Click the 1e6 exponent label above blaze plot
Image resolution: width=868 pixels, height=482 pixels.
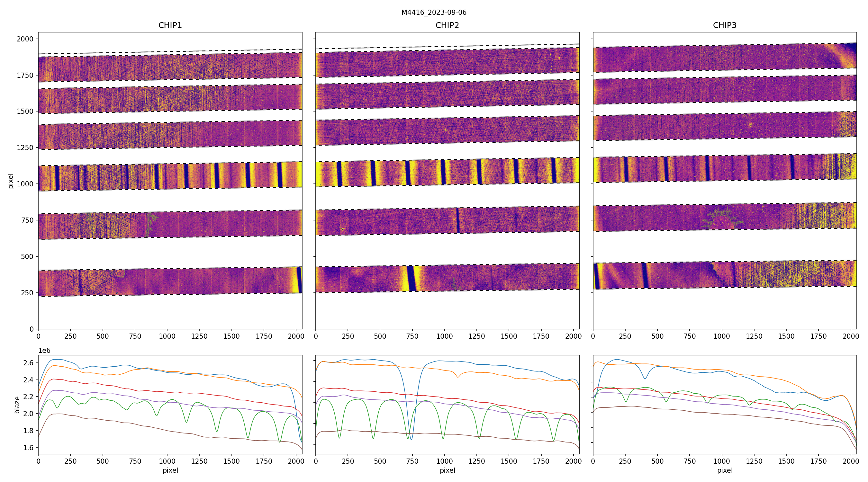(x=44, y=351)
